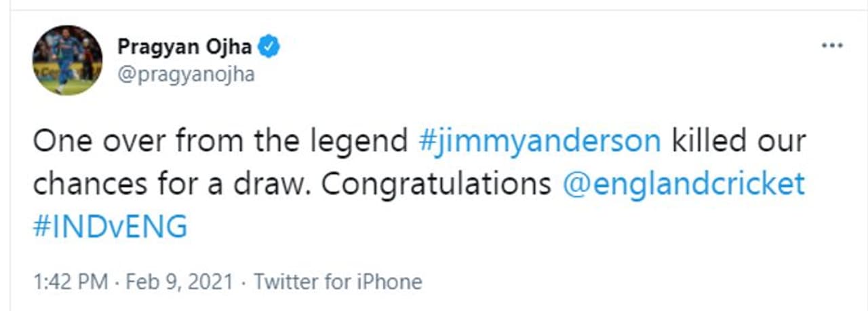
Task: Open Pragyan Ojha's profile avatar photo
Action: pos(67,60)
